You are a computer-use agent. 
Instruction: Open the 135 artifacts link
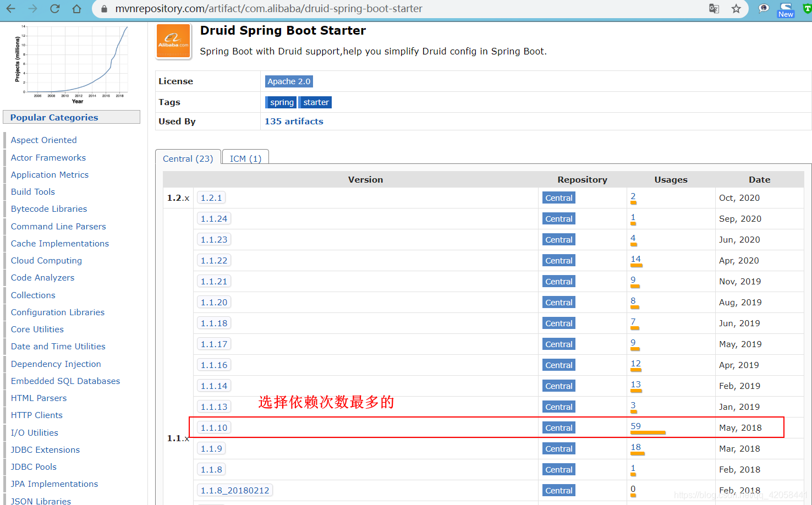pyautogui.click(x=294, y=122)
